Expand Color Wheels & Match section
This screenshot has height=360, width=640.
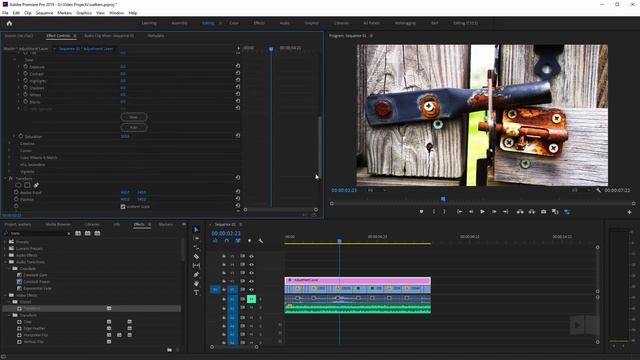[9, 158]
